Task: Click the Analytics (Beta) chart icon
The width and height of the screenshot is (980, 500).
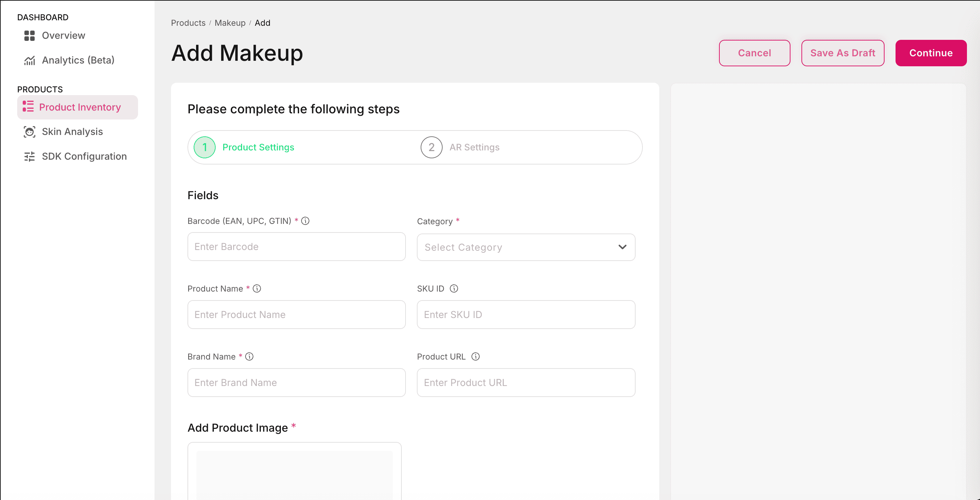Action: [x=29, y=60]
